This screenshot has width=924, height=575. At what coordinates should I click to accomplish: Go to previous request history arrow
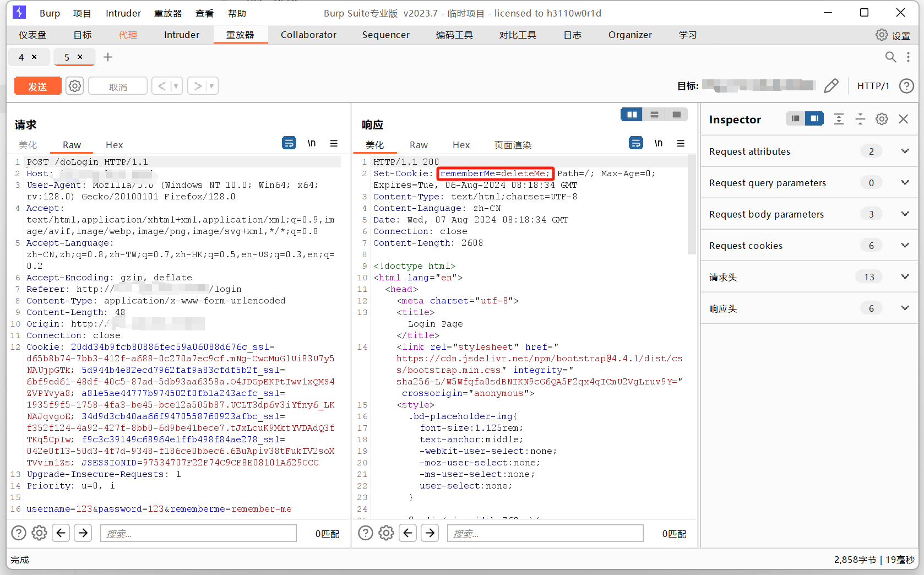click(x=162, y=86)
